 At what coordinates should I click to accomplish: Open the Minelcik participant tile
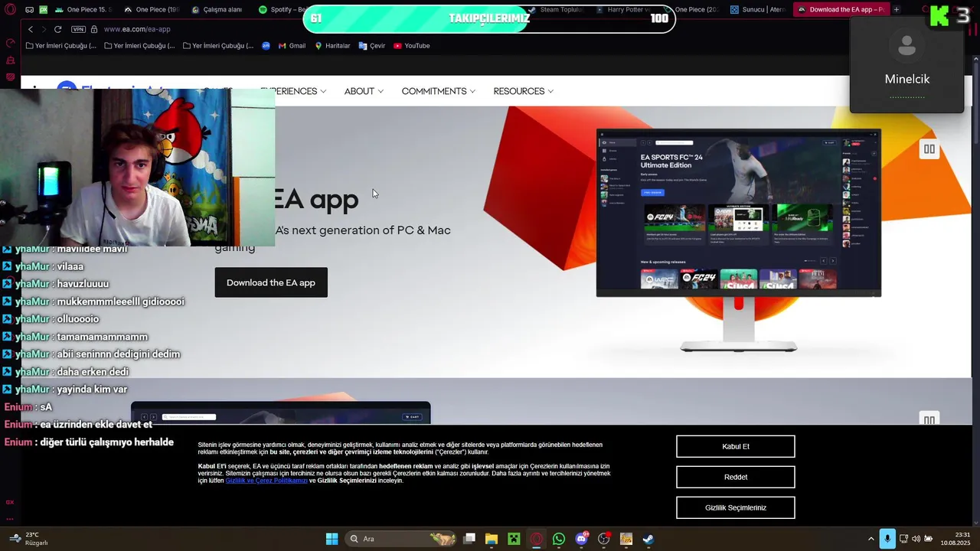click(x=906, y=65)
